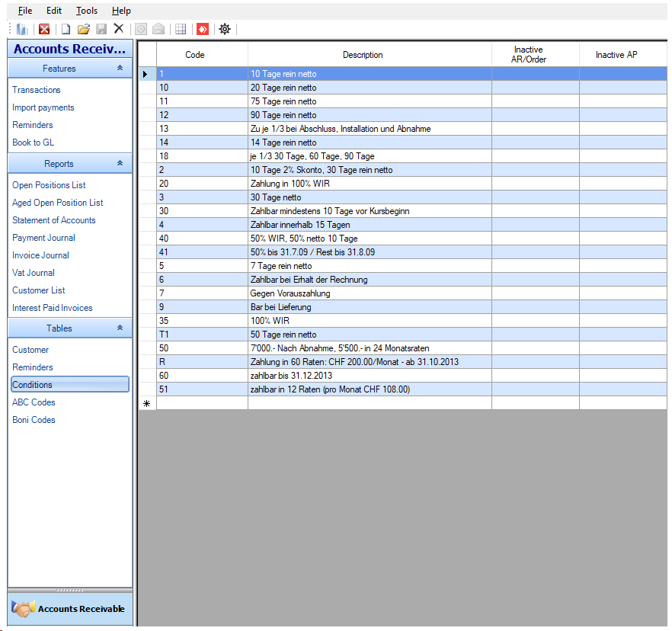
Task: Open the Boni Codes table
Action: (34, 420)
